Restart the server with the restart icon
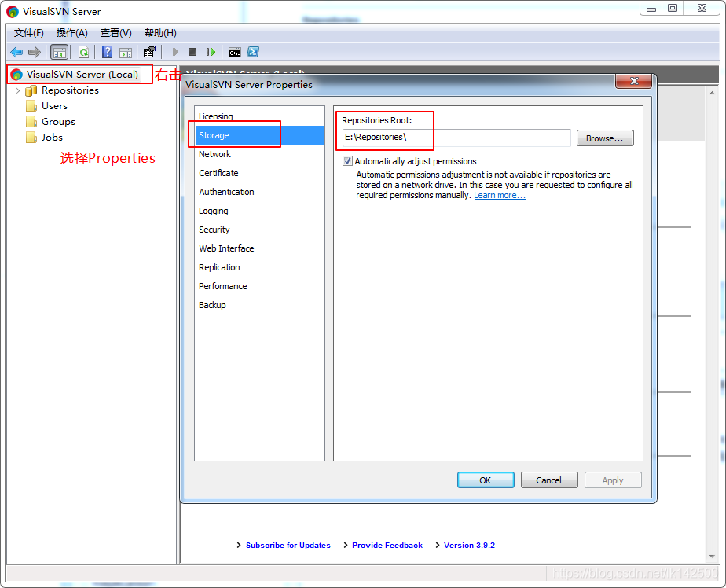 (x=211, y=52)
